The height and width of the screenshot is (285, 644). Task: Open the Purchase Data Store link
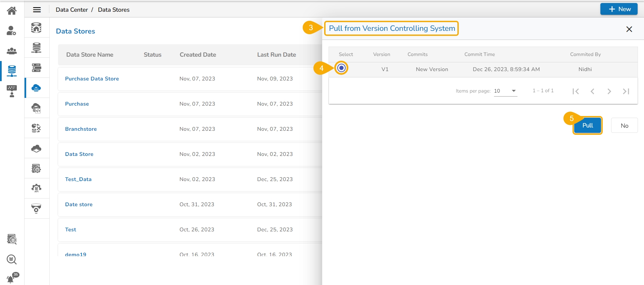pos(92,79)
